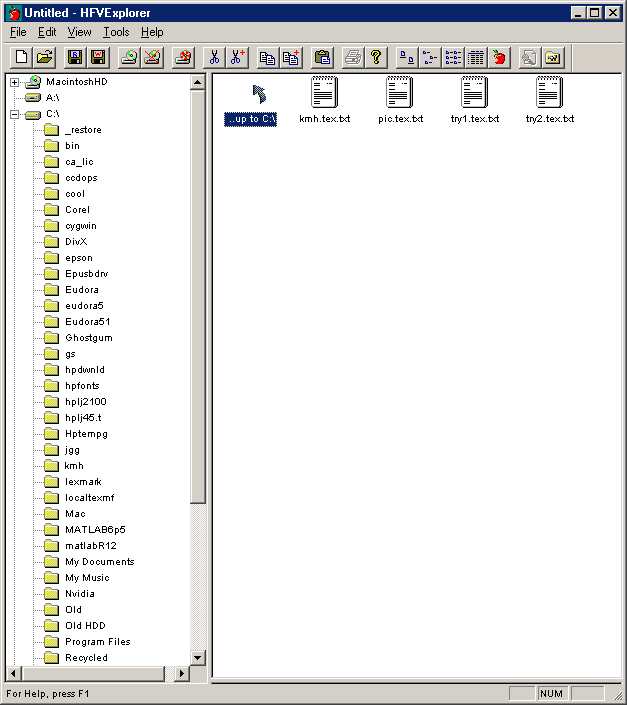Click the New document toolbar icon

[21, 57]
